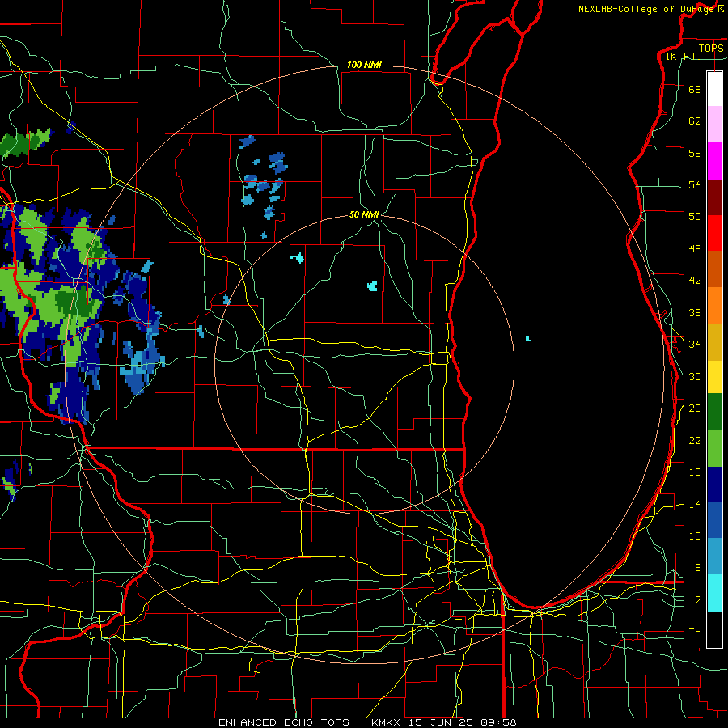Click the 'TOPS' legend title
Image resolution: width=728 pixels, height=728 pixels.
point(711,48)
